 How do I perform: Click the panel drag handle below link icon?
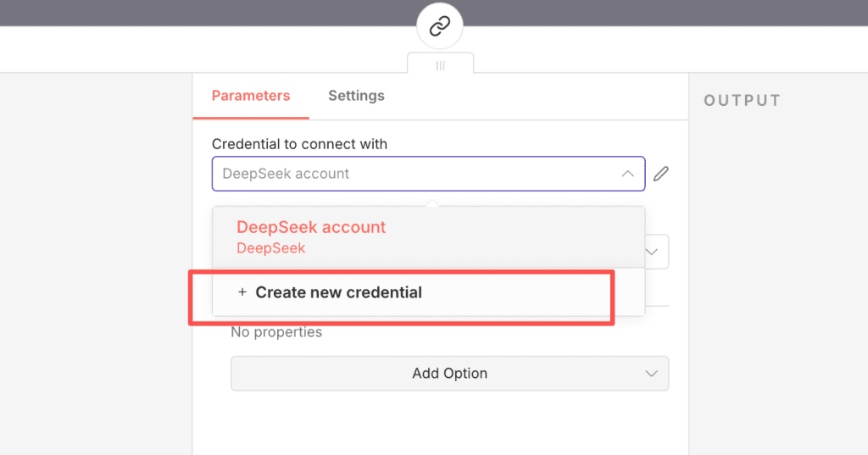(x=440, y=65)
